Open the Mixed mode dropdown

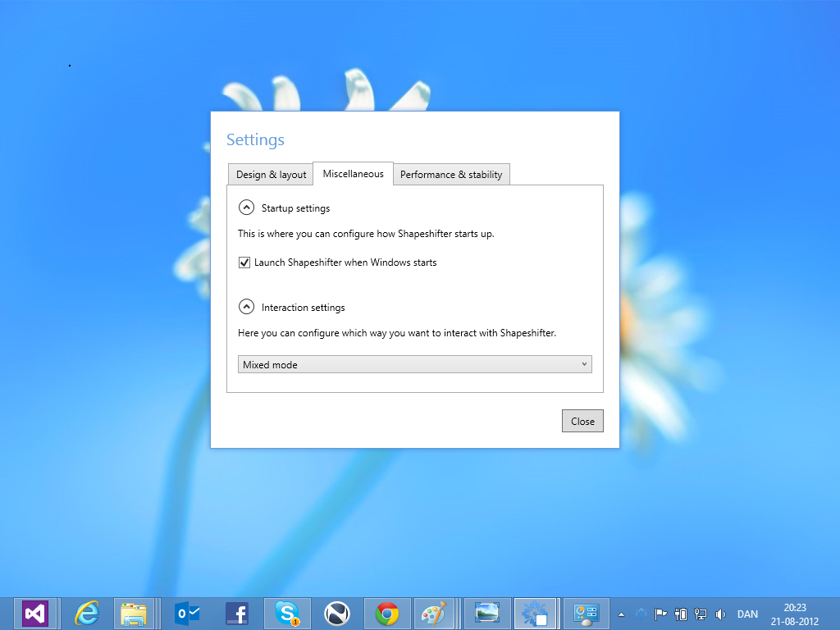[x=414, y=364]
